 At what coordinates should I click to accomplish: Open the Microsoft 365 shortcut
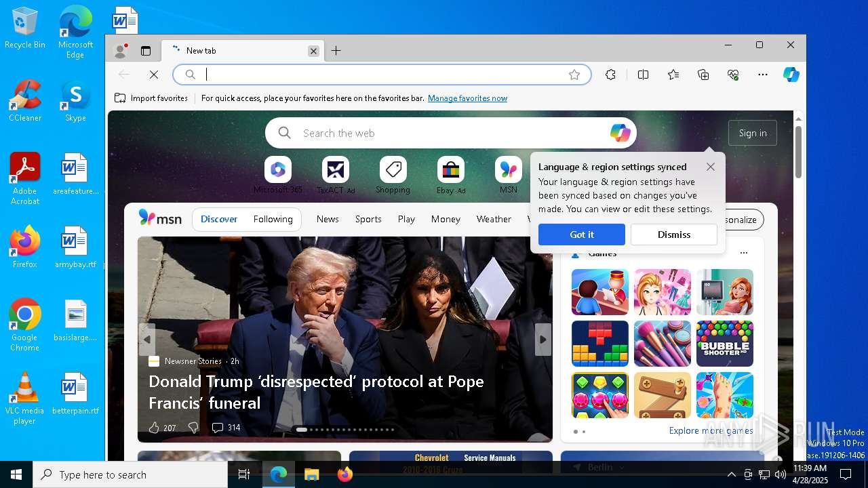(278, 175)
